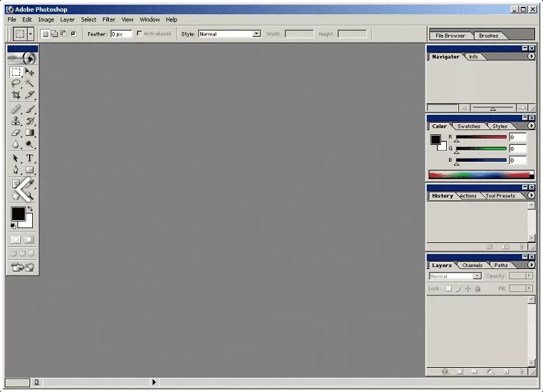The height and width of the screenshot is (392, 543).
Task: Open the File Browser tab
Action: click(x=450, y=36)
